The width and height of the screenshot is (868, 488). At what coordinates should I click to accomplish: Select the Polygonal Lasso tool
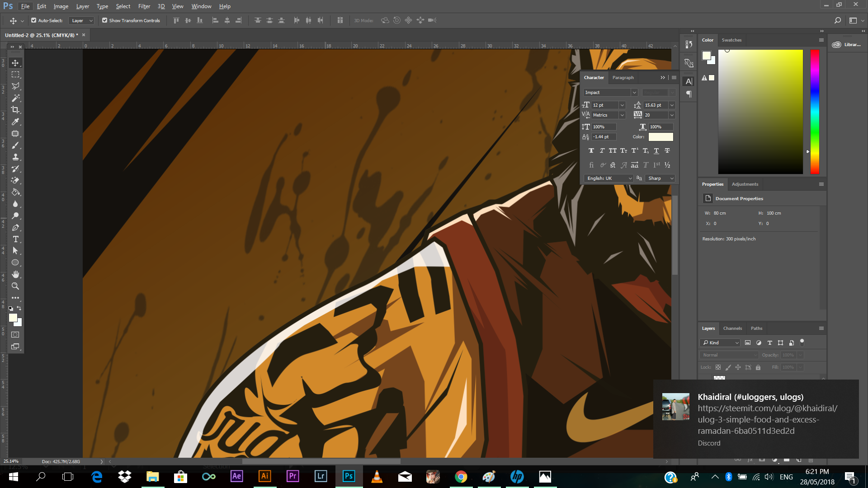pyautogui.click(x=15, y=86)
